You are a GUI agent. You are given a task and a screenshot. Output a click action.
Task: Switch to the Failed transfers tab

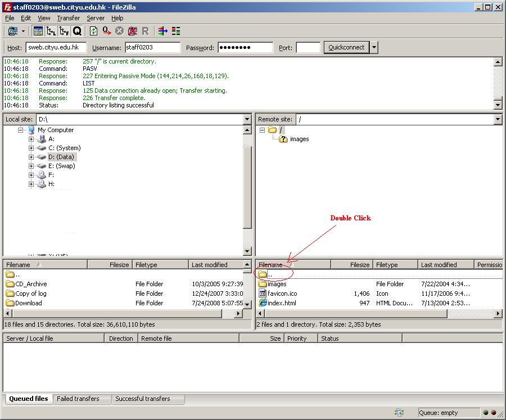coord(78,399)
